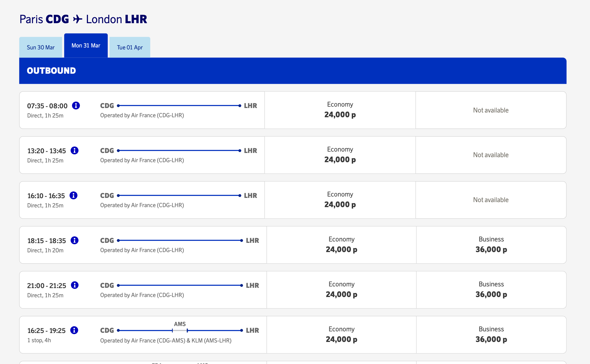Choose Economy 24,000 p on 18:15 flight

341,245
